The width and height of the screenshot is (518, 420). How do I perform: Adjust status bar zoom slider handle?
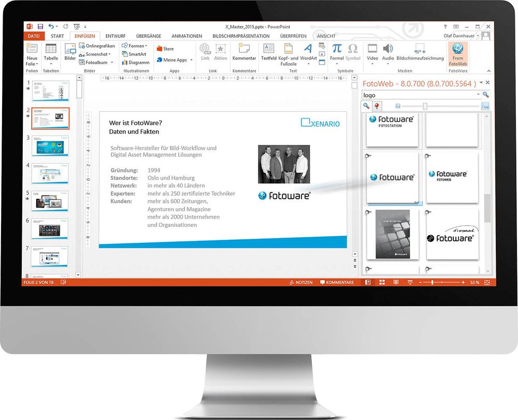(x=433, y=283)
